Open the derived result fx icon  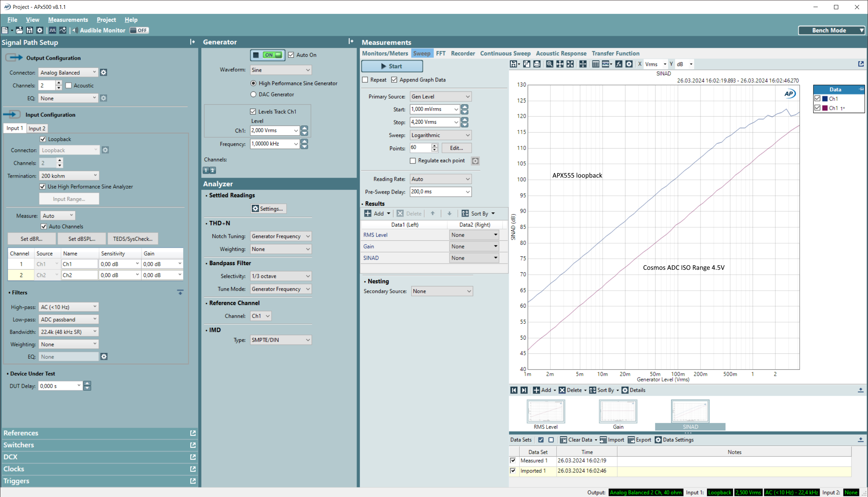click(619, 64)
